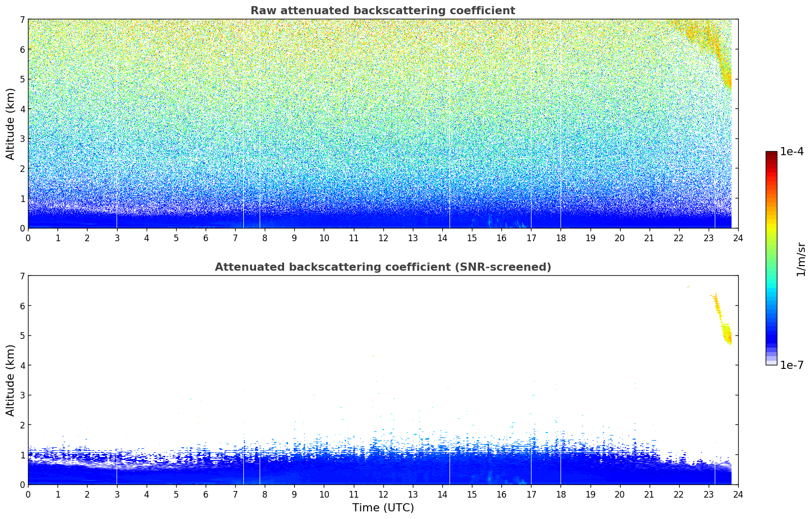The width and height of the screenshot is (812, 519).
Task: Click time tick '12' under the raw plot
Action: [383, 238]
